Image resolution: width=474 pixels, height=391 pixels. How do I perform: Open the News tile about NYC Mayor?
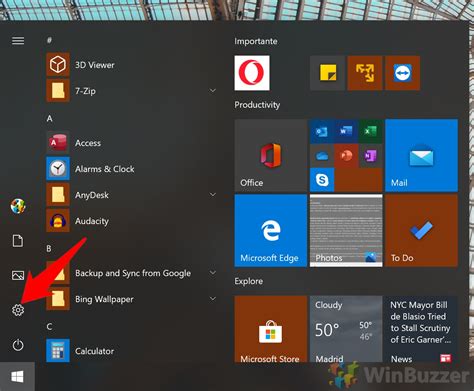(x=421, y=329)
